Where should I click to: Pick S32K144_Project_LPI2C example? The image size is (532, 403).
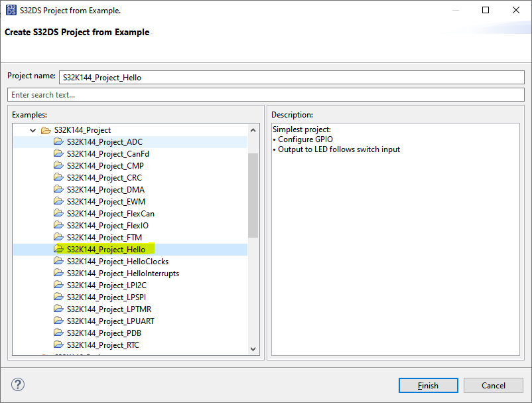pyautogui.click(x=107, y=285)
